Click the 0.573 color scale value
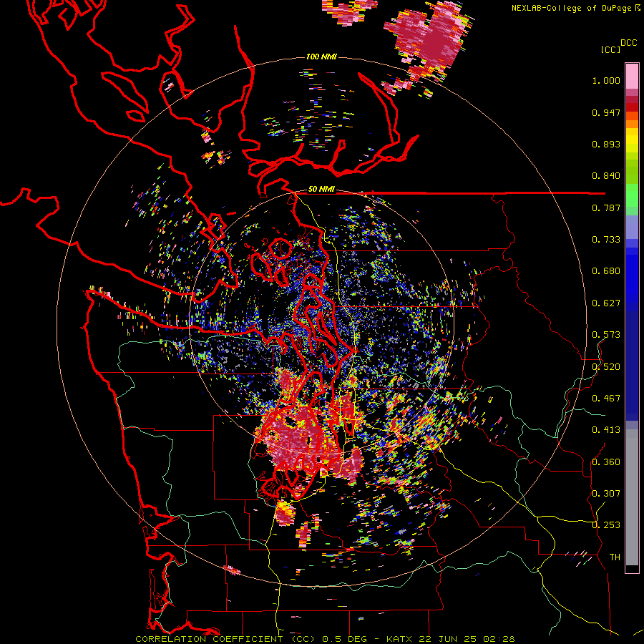Image resolution: width=644 pixels, height=644 pixels. coord(606,335)
